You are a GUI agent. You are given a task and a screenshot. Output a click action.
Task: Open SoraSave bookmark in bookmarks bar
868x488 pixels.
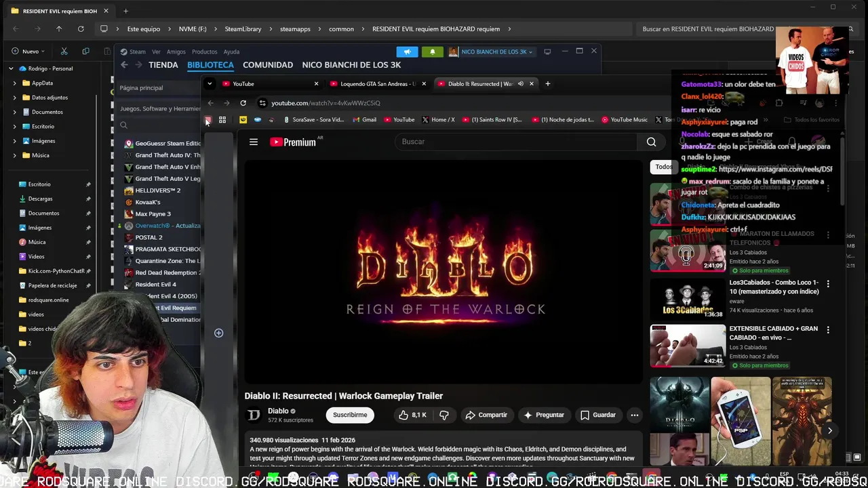[x=313, y=120]
